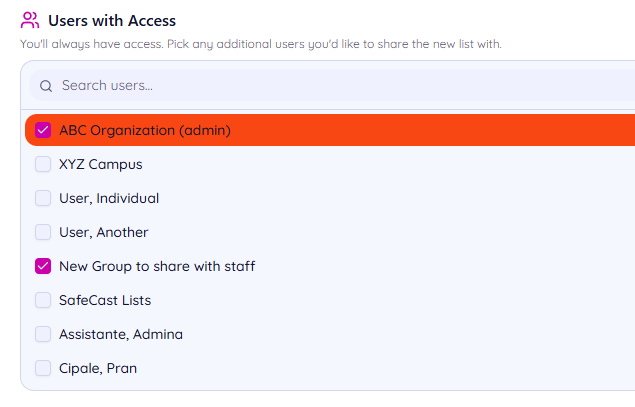
Task: Click the User, Another name
Action: click(104, 232)
